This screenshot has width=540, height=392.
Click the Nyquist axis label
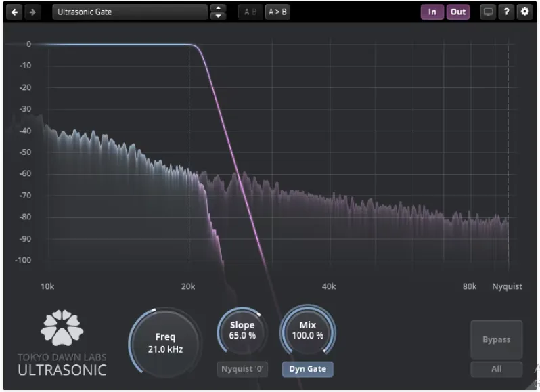507,286
